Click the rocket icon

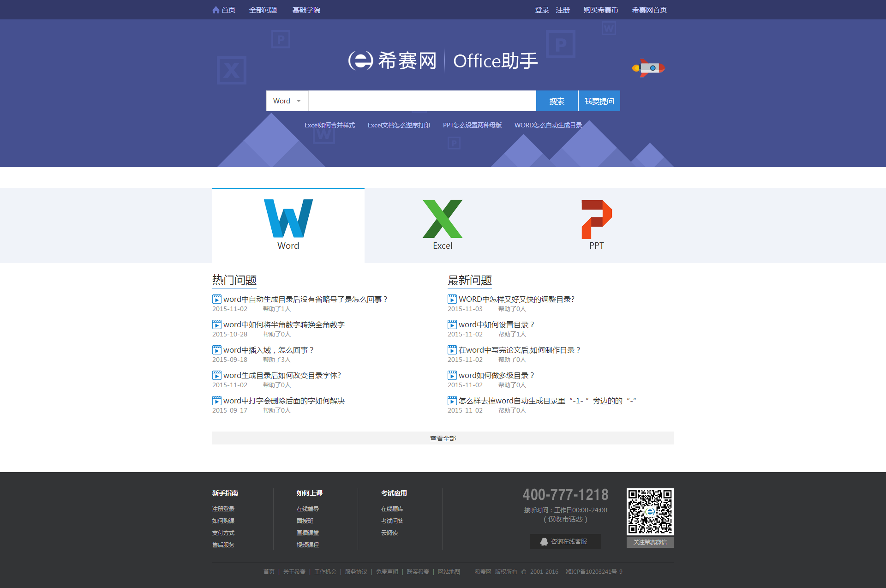click(x=648, y=68)
